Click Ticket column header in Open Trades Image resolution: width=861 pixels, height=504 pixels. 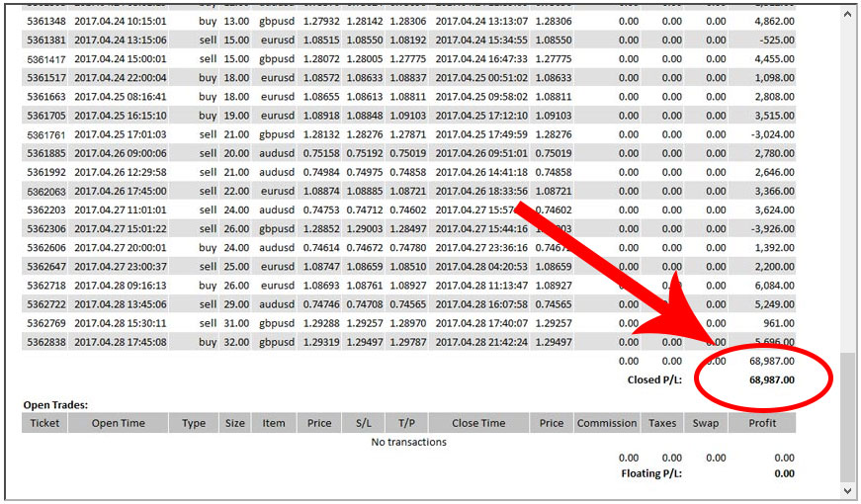(45, 423)
